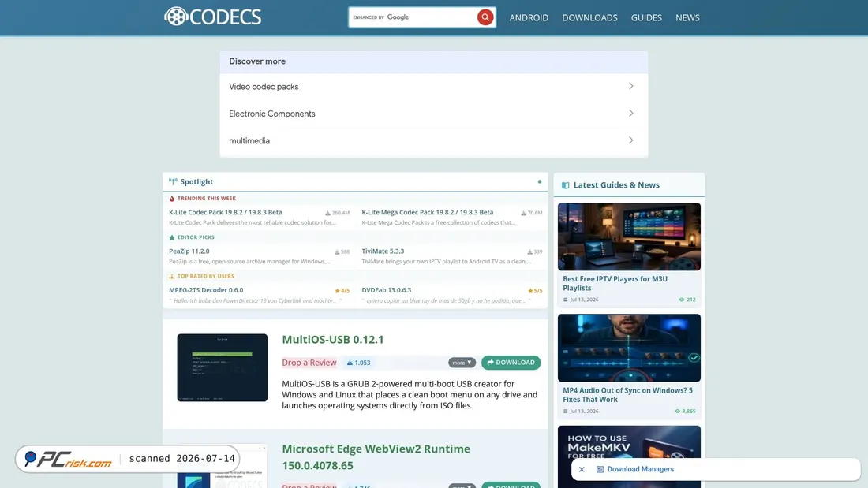Screen dimensions: 868x488
Task: Click the DVDFab 5/5 star rating
Action: coord(535,290)
